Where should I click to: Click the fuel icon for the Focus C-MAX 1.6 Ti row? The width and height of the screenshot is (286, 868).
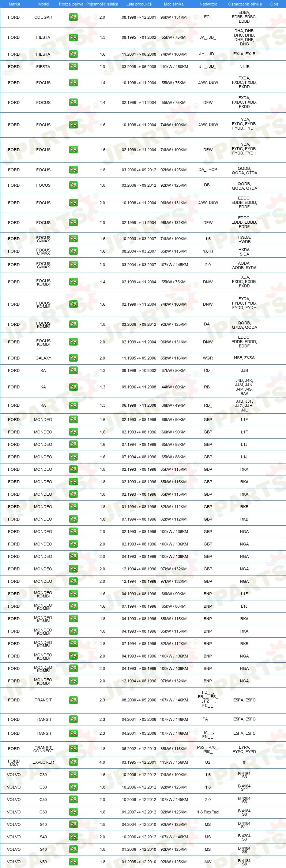point(73,251)
